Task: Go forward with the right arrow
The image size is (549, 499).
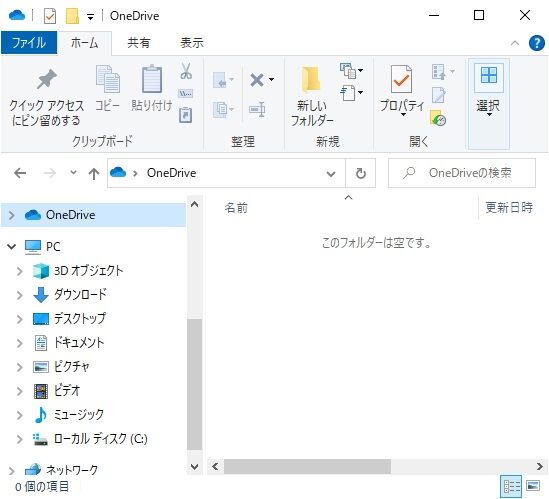Action: coord(50,173)
